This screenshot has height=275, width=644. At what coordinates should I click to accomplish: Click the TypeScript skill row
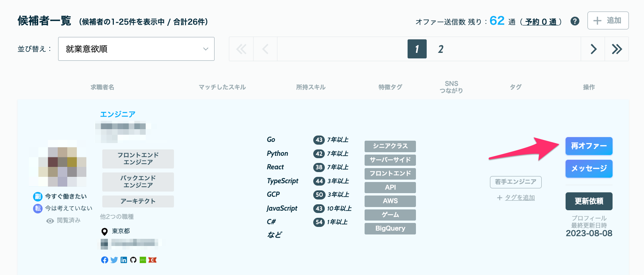309,181
